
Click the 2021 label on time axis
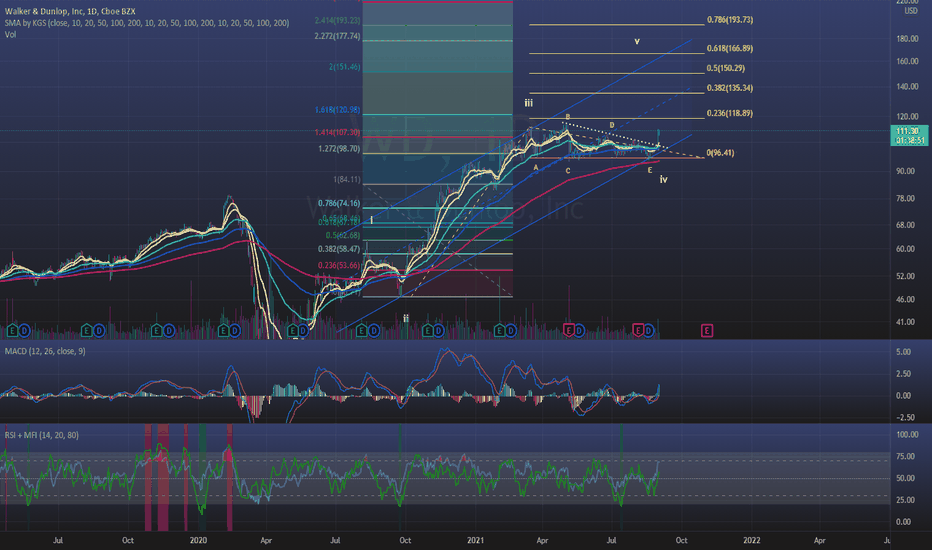[476, 540]
